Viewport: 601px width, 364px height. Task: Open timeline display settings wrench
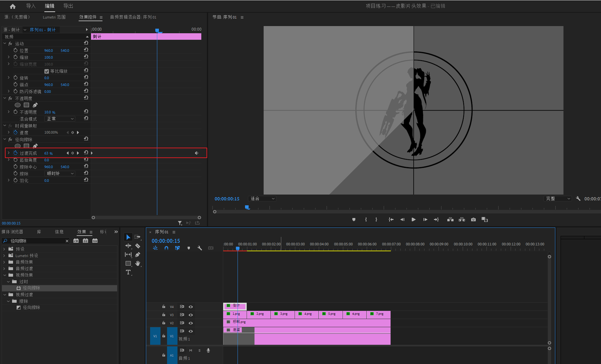[x=200, y=248]
